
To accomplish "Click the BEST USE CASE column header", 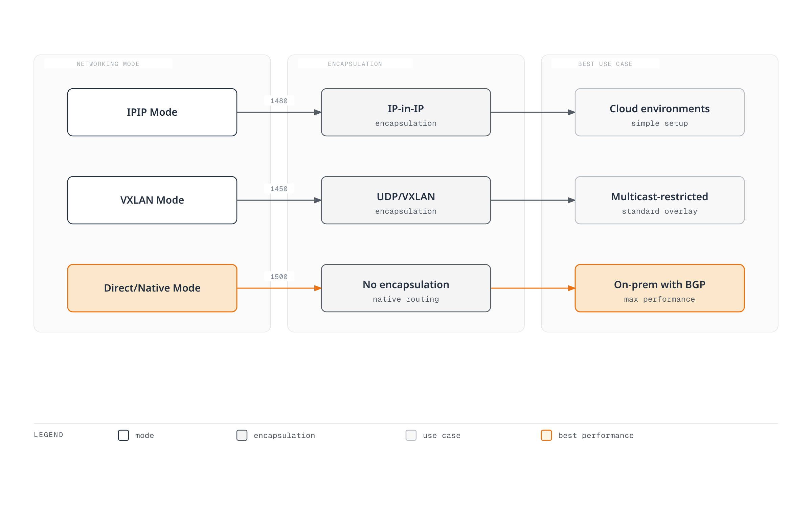I will click(x=605, y=64).
